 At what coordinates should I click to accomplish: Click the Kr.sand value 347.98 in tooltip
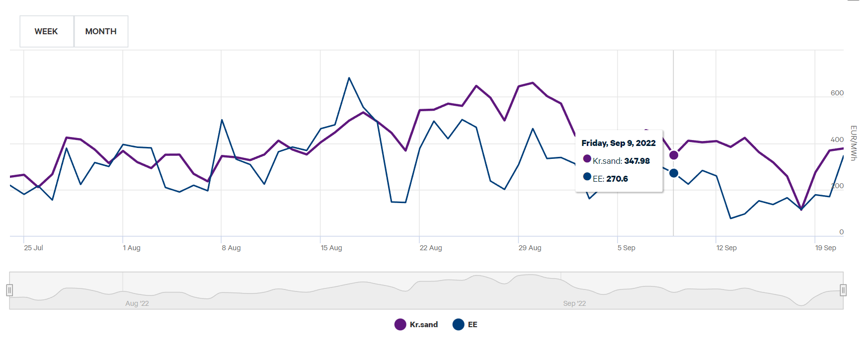tap(637, 161)
